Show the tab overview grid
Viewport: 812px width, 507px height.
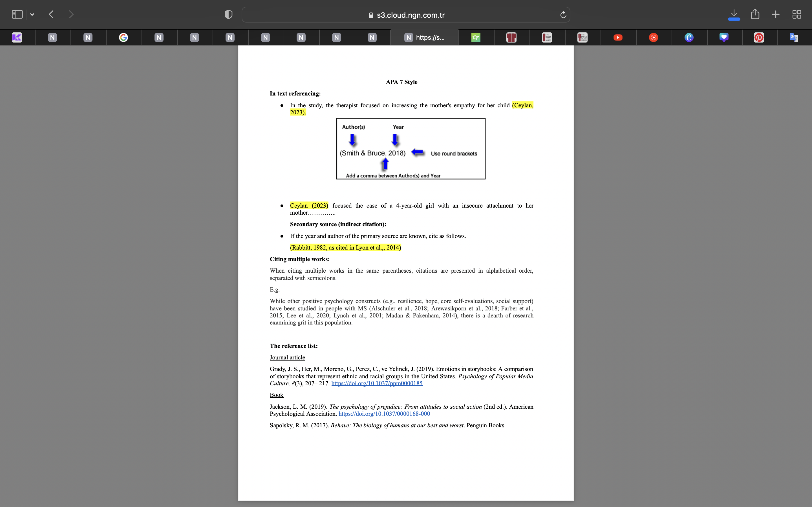[796, 14]
